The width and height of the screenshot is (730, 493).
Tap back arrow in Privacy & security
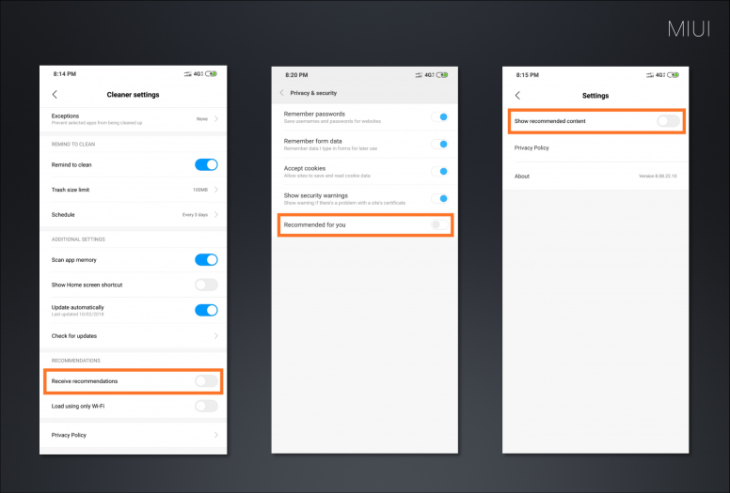tap(282, 92)
